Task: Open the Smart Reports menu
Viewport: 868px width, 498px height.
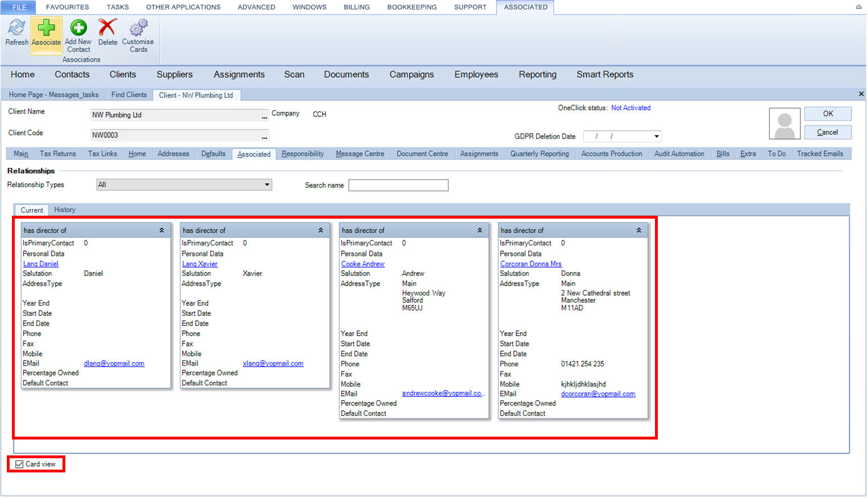Action: (x=605, y=74)
